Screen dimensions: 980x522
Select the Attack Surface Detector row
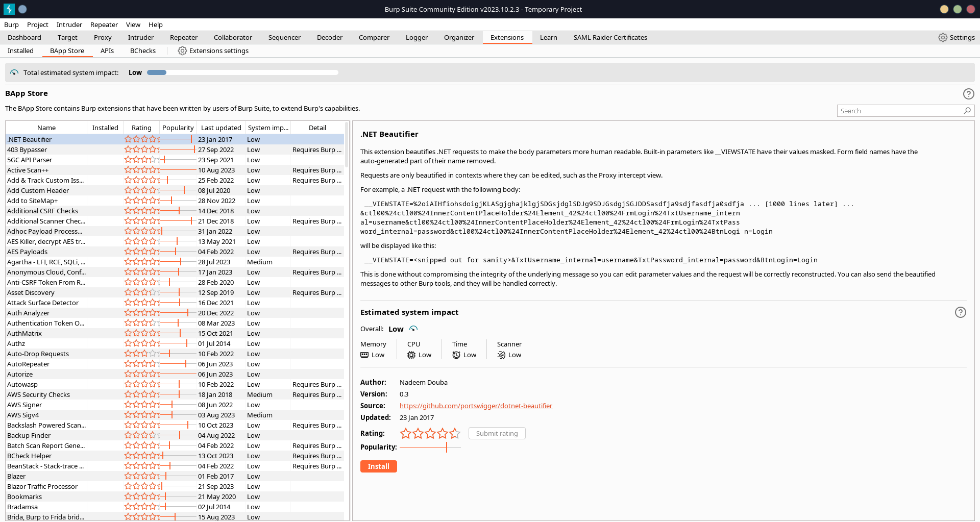click(175, 303)
